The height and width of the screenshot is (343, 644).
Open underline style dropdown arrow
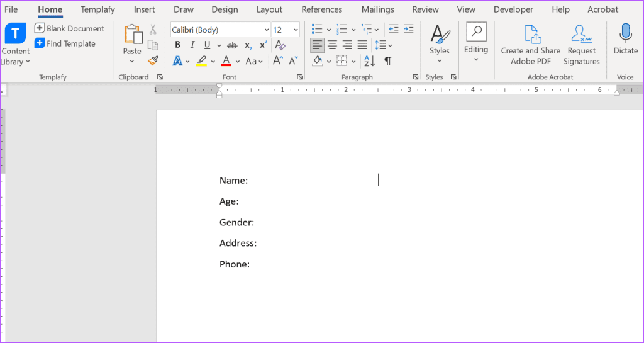pyautogui.click(x=219, y=45)
